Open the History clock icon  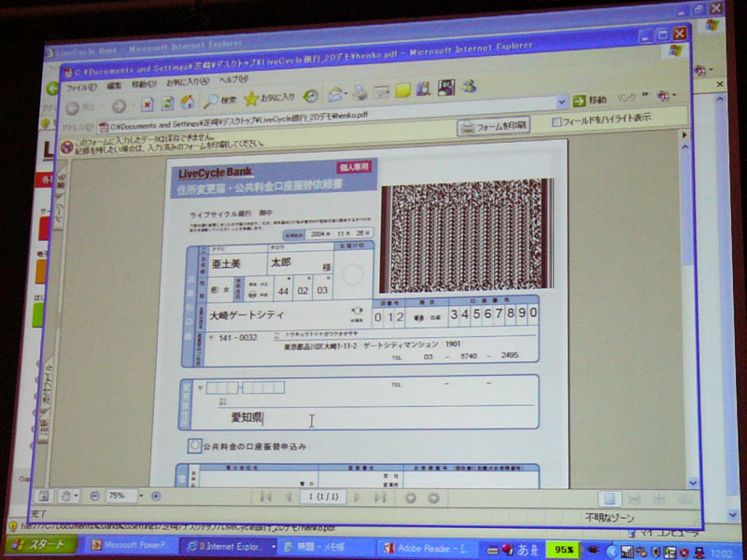click(311, 96)
